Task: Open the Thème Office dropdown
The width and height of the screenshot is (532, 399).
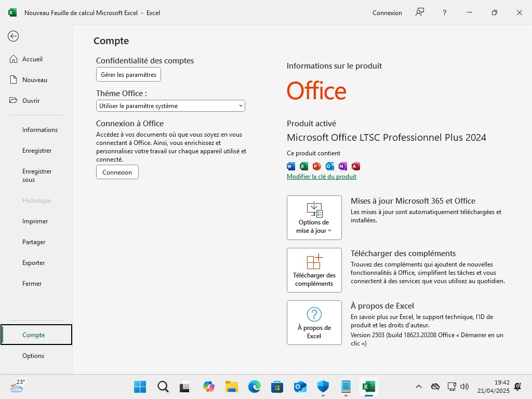Action: [170, 106]
